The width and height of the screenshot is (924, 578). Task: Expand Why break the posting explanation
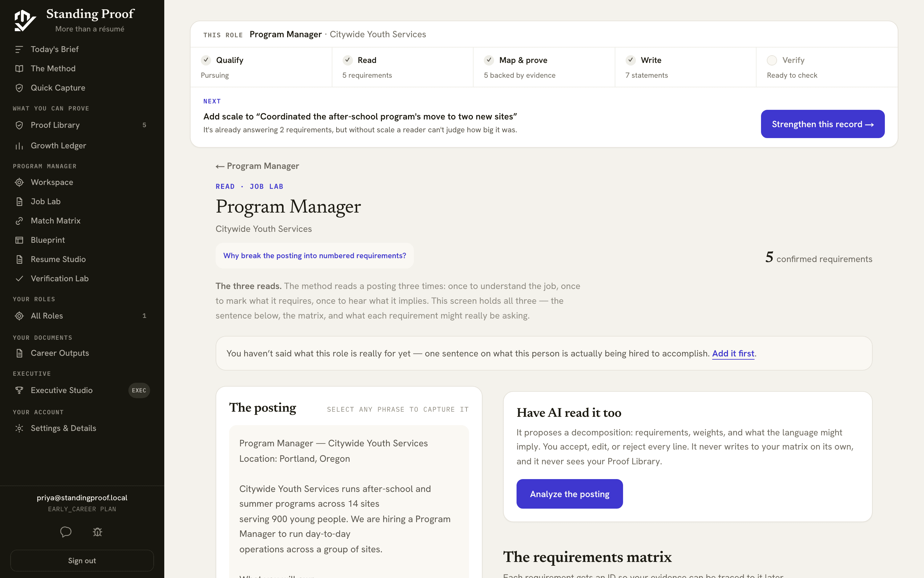pos(315,255)
